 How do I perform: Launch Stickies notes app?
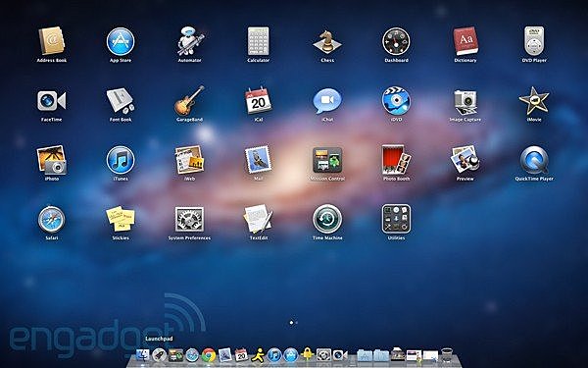pyautogui.click(x=121, y=219)
